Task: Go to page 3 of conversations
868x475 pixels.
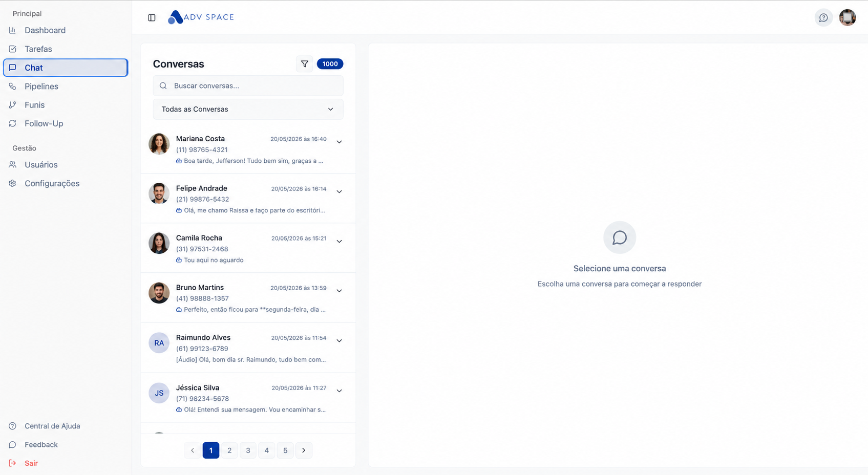Action: [248, 450]
